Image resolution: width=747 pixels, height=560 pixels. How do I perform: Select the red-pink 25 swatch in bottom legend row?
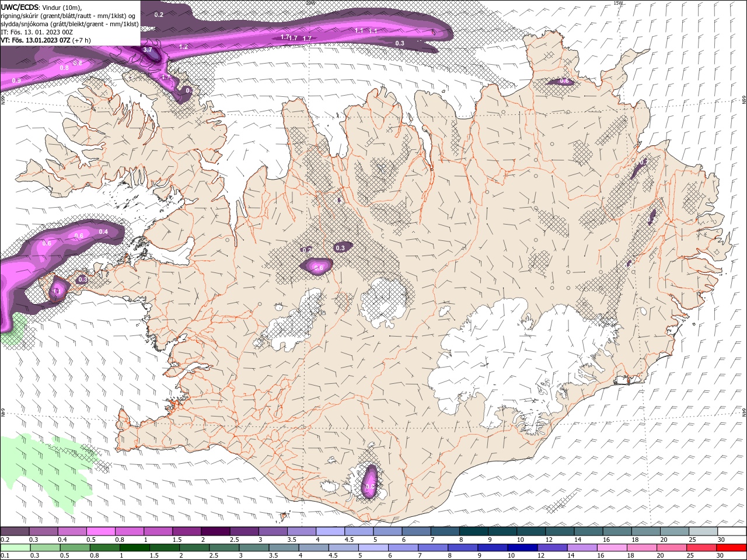click(701, 548)
